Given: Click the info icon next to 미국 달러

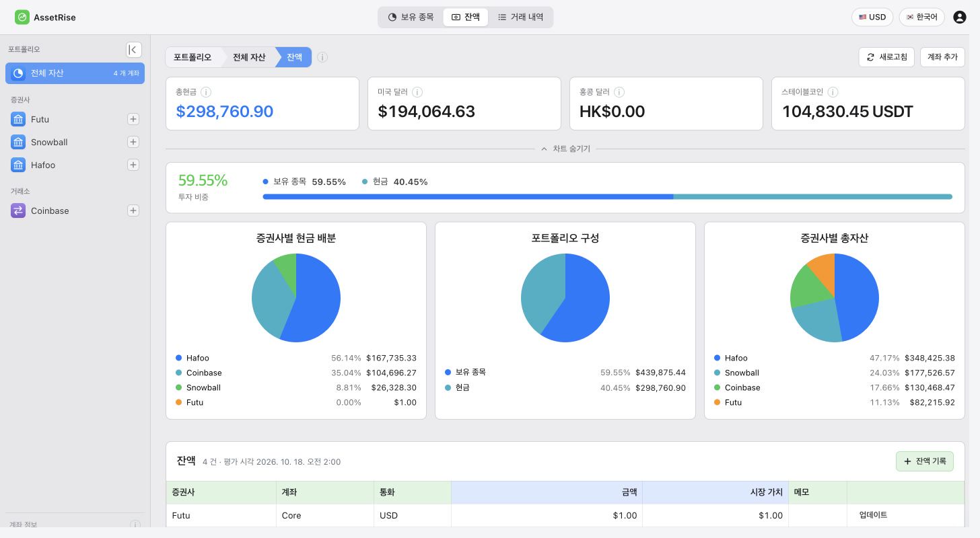Looking at the screenshot, I should 417,92.
